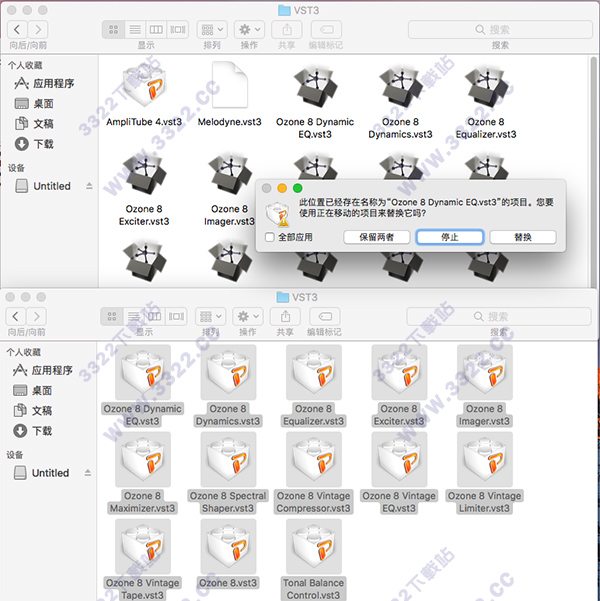This screenshot has width=600, height=601.
Task: Check the 全部应用 checkbox in dialog
Action: [x=270, y=237]
